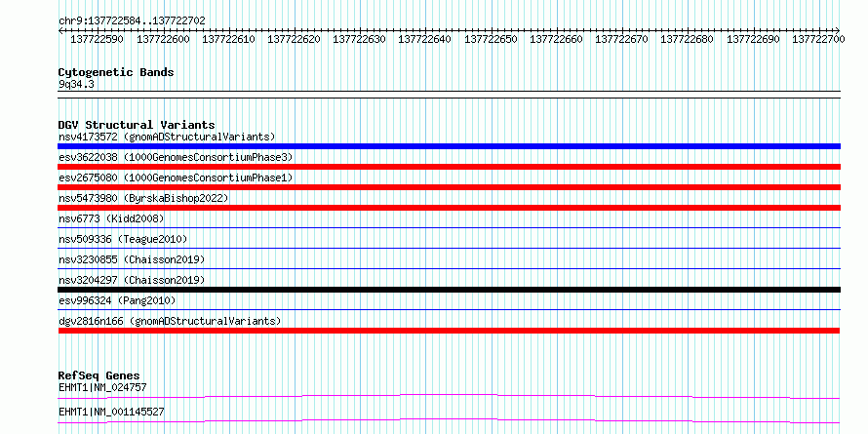Click ruler tick label 137722630

359,39
